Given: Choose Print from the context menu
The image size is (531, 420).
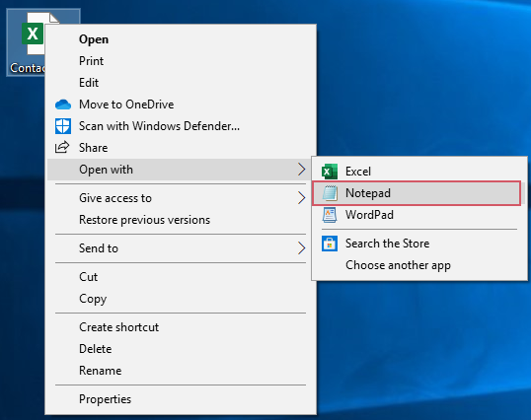Looking at the screenshot, I should coord(181,61).
